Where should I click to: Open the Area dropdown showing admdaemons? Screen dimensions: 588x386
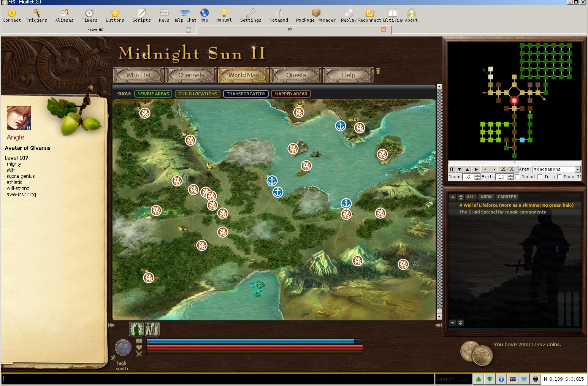(x=556, y=169)
